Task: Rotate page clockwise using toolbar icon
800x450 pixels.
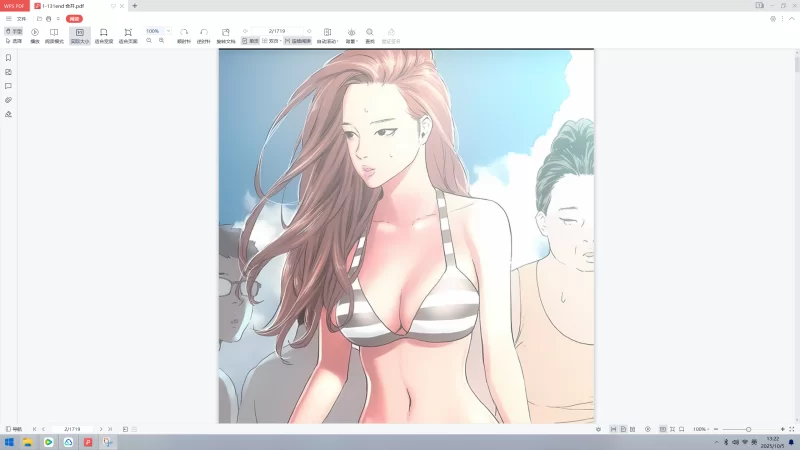Action: [x=183, y=33]
